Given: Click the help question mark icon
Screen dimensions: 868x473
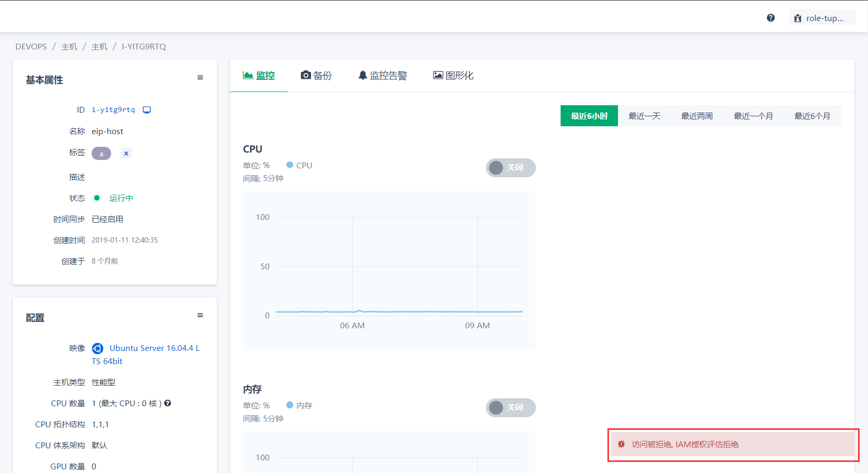Looking at the screenshot, I should click(x=771, y=18).
